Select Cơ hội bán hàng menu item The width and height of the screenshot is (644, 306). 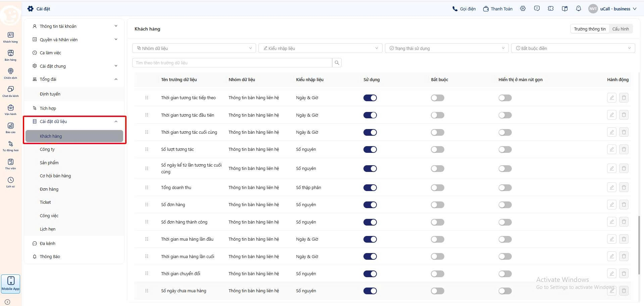[55, 176]
